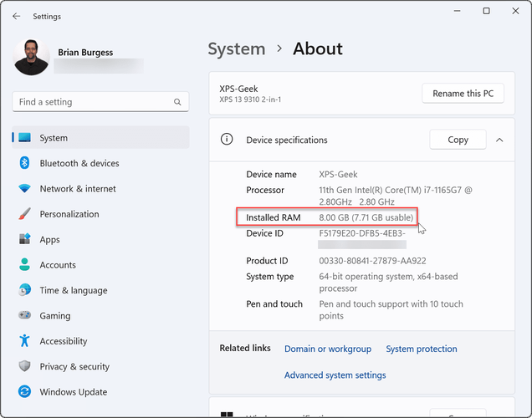Click the Personalization paintbrush icon
The image size is (532, 418).
(24, 214)
